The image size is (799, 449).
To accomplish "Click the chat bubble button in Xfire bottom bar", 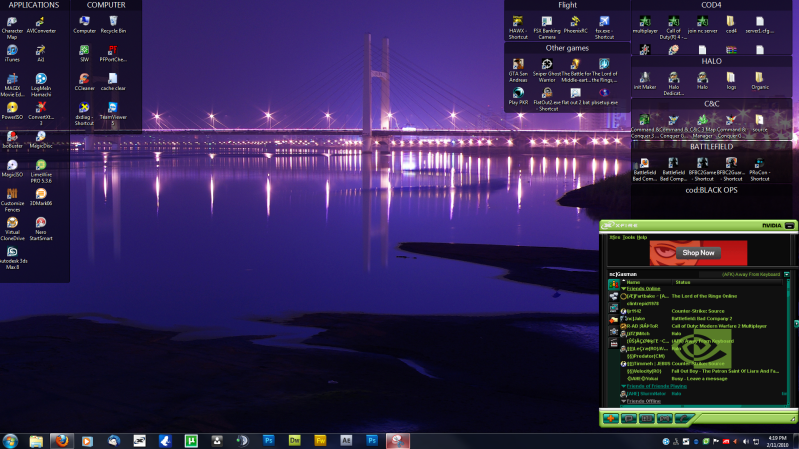I will pos(629,418).
